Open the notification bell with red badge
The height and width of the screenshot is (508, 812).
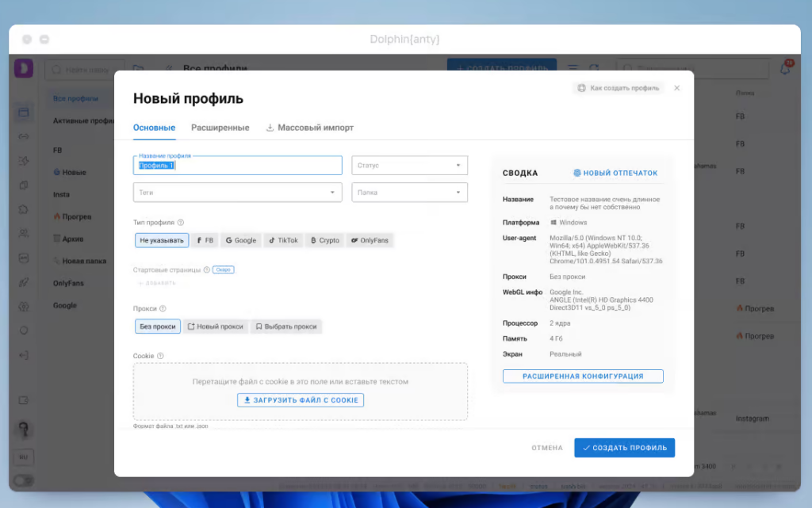click(x=786, y=68)
